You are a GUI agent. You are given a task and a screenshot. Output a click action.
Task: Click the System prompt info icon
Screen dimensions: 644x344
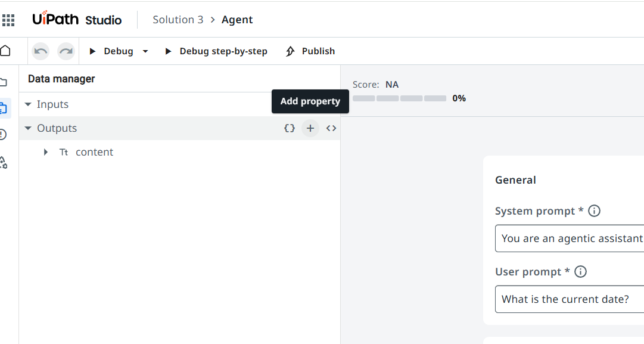point(594,211)
